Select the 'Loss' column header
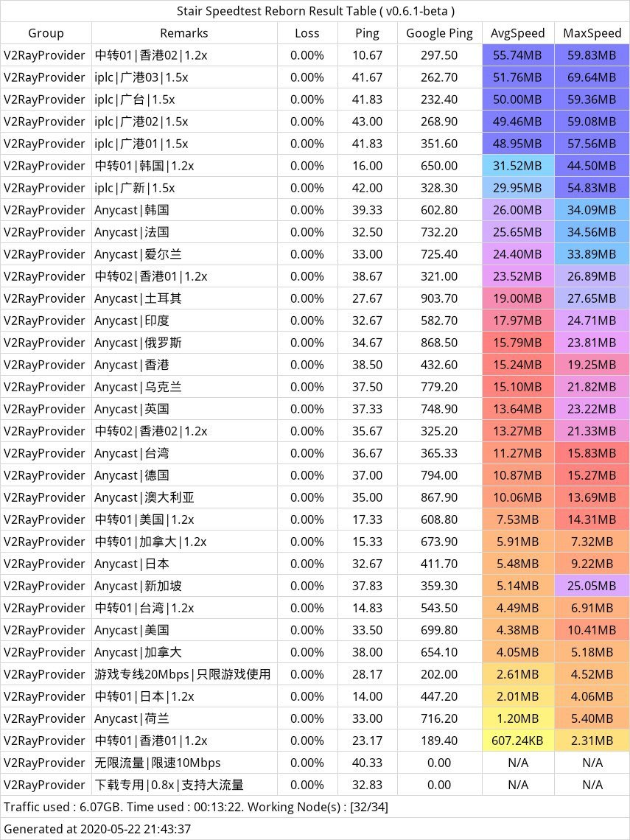The height and width of the screenshot is (840, 630). click(x=307, y=33)
